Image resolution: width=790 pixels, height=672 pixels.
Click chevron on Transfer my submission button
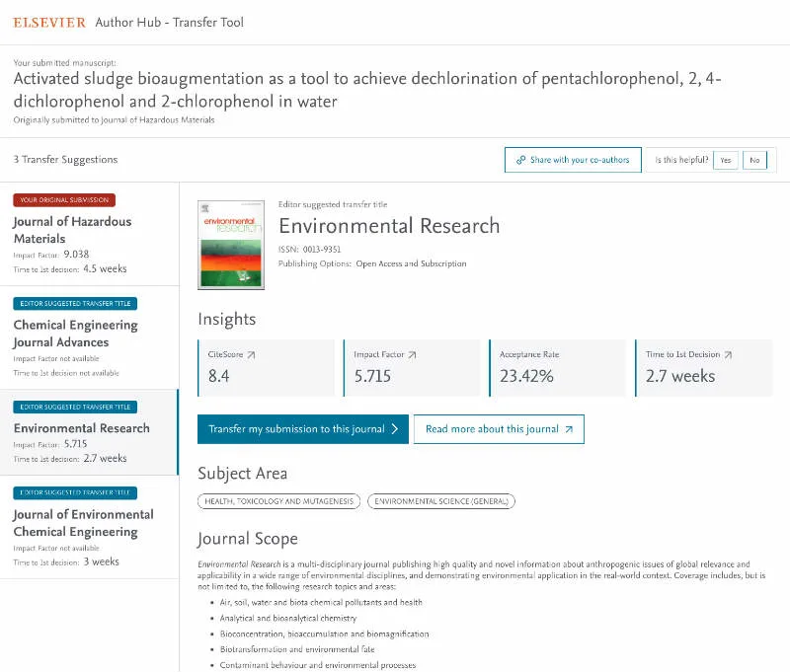click(x=395, y=429)
